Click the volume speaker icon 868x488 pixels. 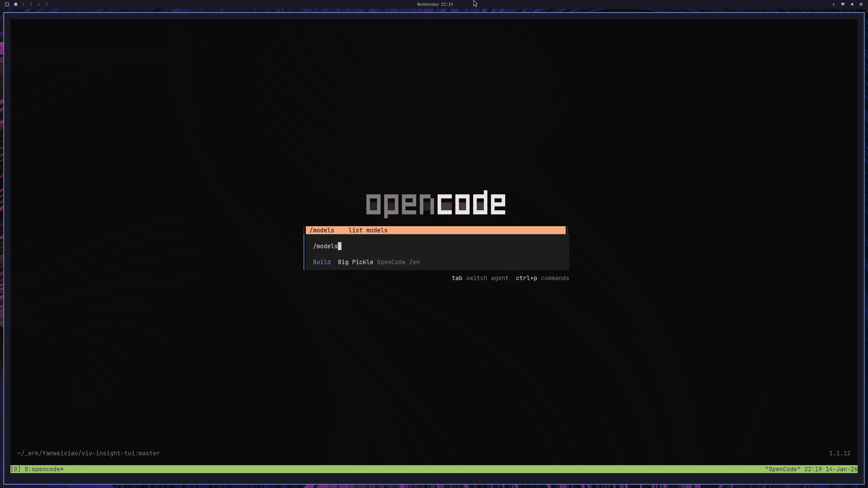pyautogui.click(x=851, y=4)
